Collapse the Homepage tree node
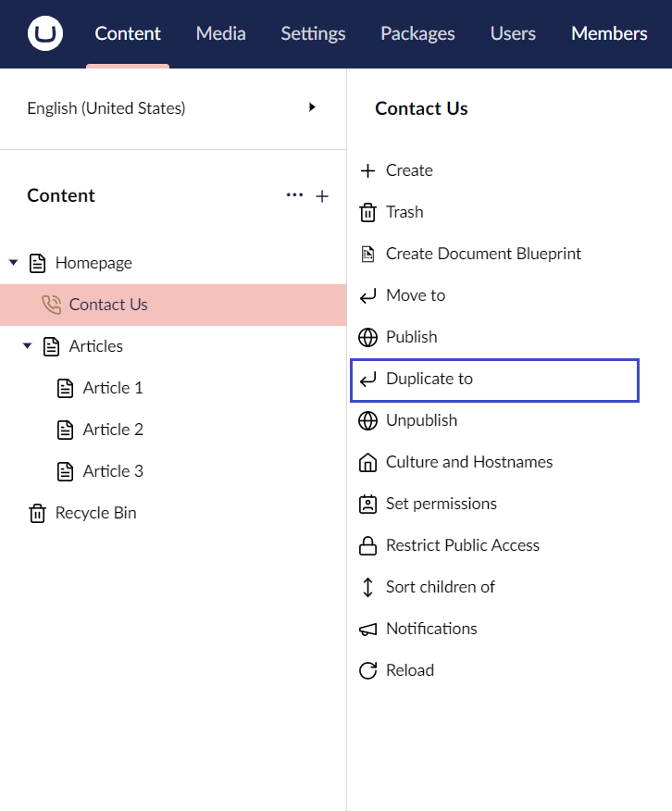Viewport: 672px width, 811px height. [13, 263]
